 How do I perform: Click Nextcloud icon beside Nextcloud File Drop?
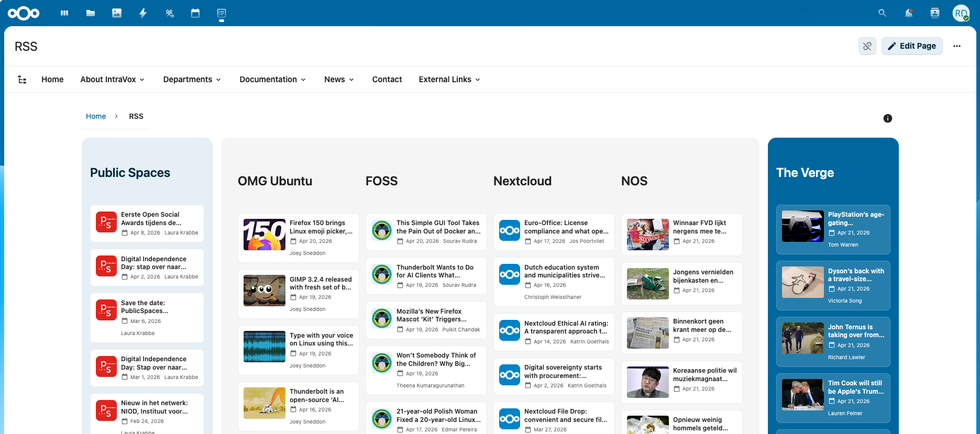510,418
